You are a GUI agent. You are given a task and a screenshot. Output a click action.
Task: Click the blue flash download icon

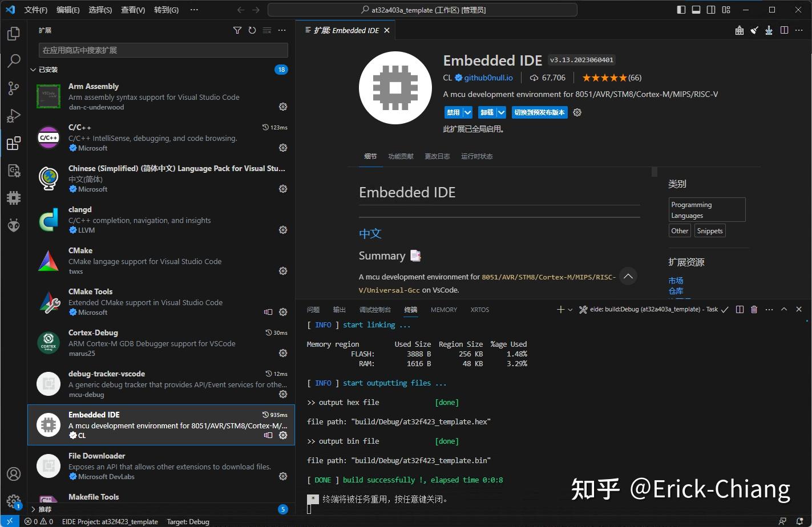(x=769, y=30)
